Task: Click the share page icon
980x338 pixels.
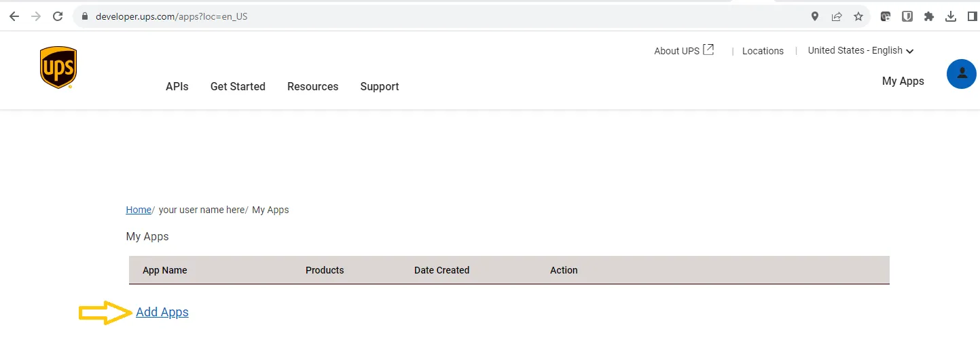Action: coord(837,16)
